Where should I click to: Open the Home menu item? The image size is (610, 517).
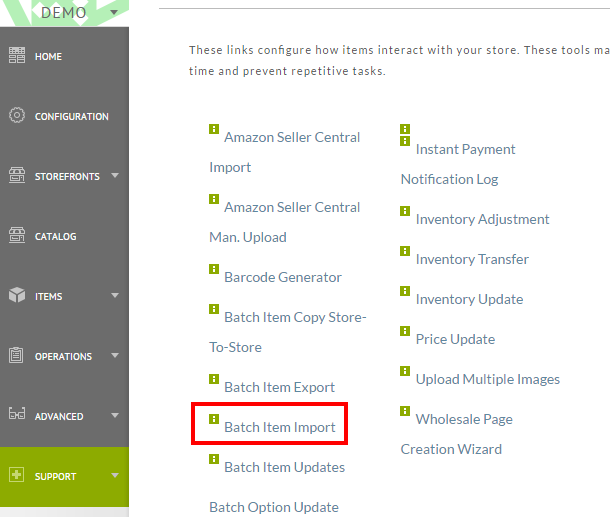(x=48, y=57)
